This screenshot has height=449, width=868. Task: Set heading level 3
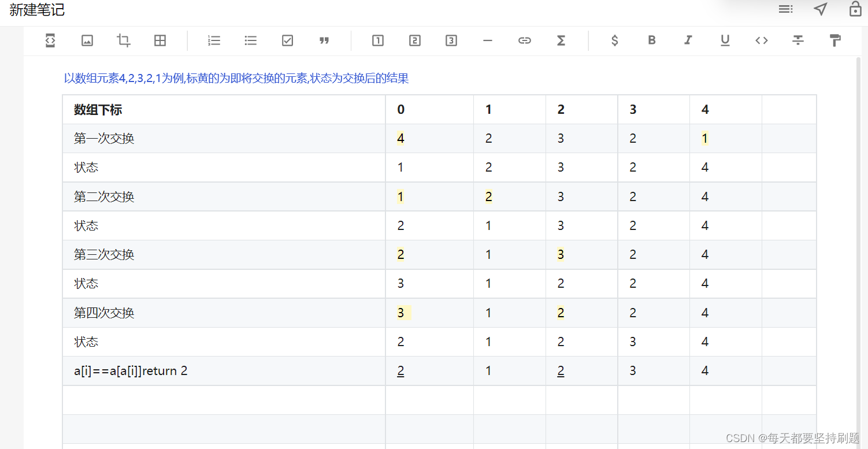pyautogui.click(x=451, y=40)
